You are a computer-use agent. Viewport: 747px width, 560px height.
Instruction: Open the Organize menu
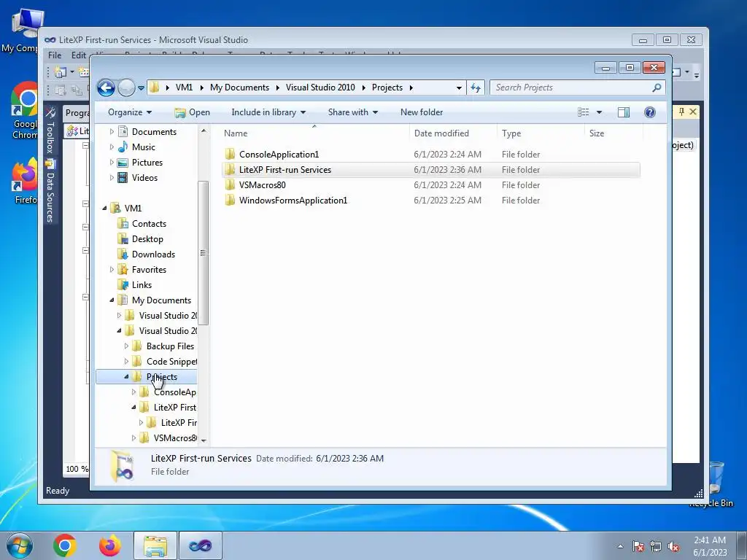[130, 112]
